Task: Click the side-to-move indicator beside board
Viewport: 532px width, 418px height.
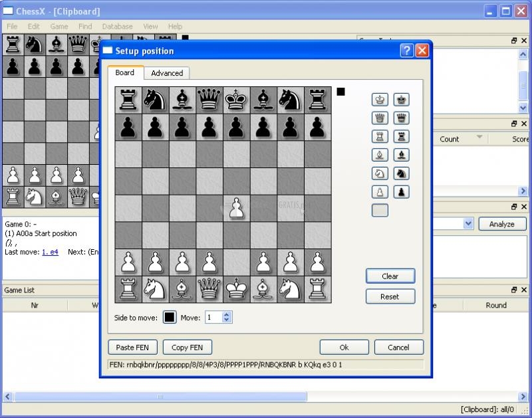Action: pyautogui.click(x=340, y=92)
